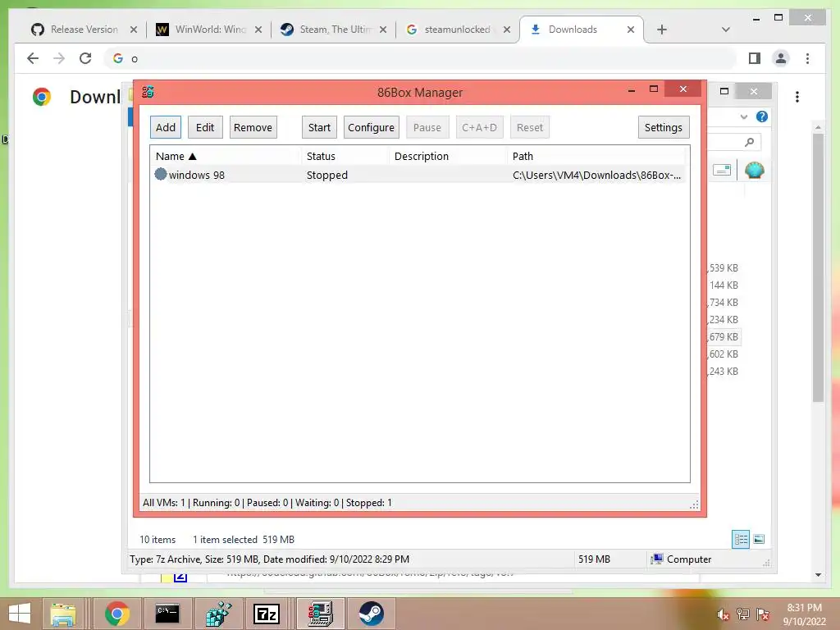Close the WinWorld tab
The image size is (840, 630).
click(258, 30)
